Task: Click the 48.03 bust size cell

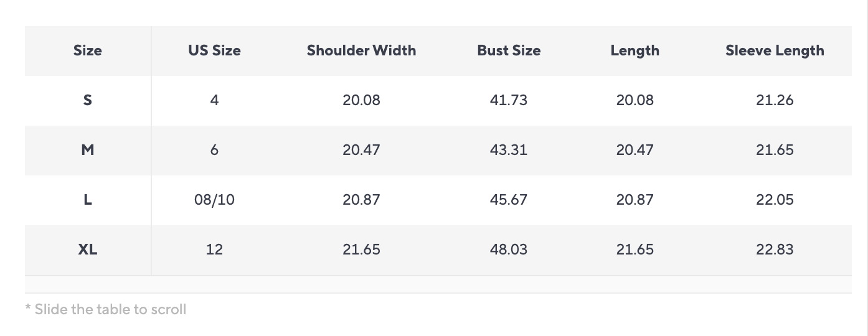Action: [509, 250]
